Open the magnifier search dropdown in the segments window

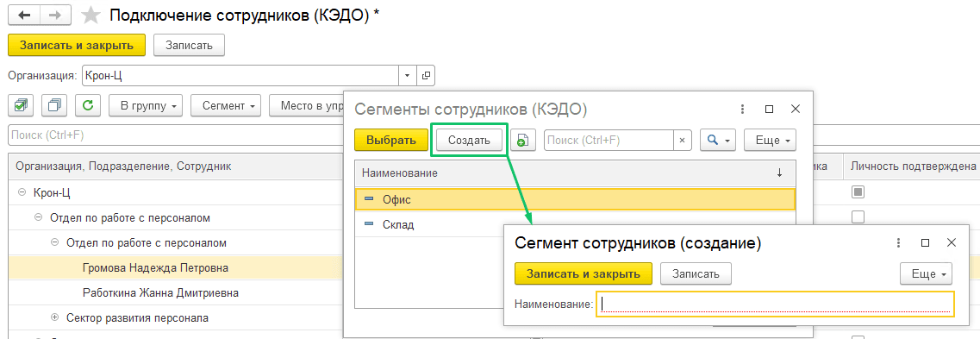[x=718, y=141]
